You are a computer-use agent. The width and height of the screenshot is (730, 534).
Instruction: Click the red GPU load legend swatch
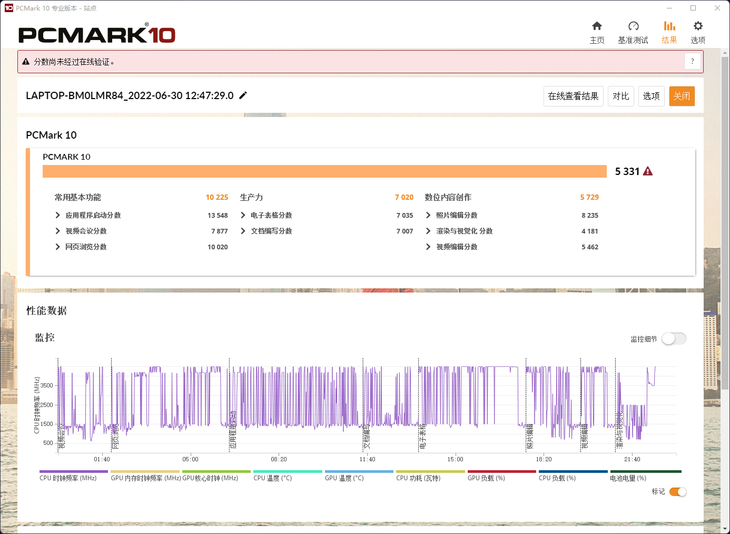point(501,471)
